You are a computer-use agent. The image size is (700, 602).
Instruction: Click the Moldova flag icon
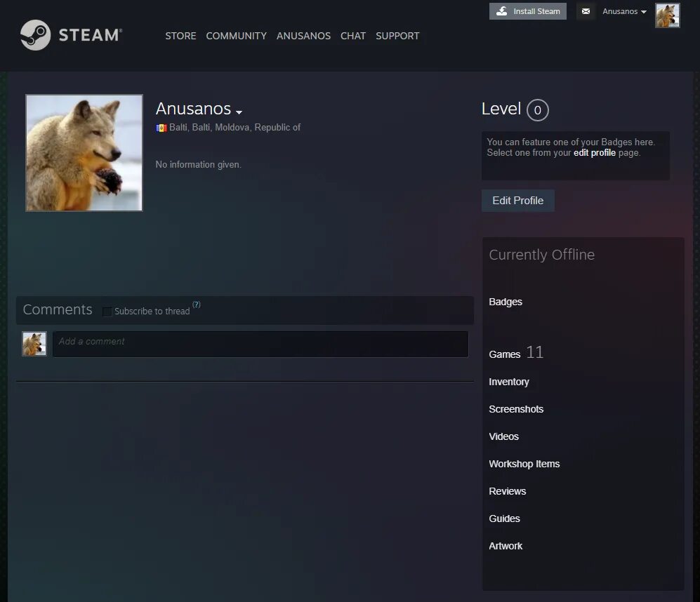[x=161, y=128]
